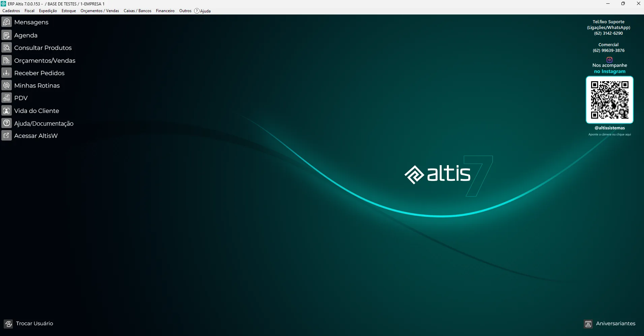Open the Estoque menu

[69, 11]
